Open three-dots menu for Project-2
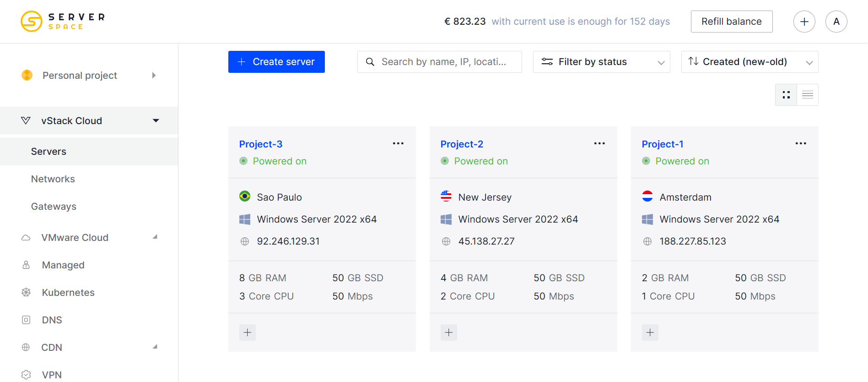868x382 pixels. [599, 143]
